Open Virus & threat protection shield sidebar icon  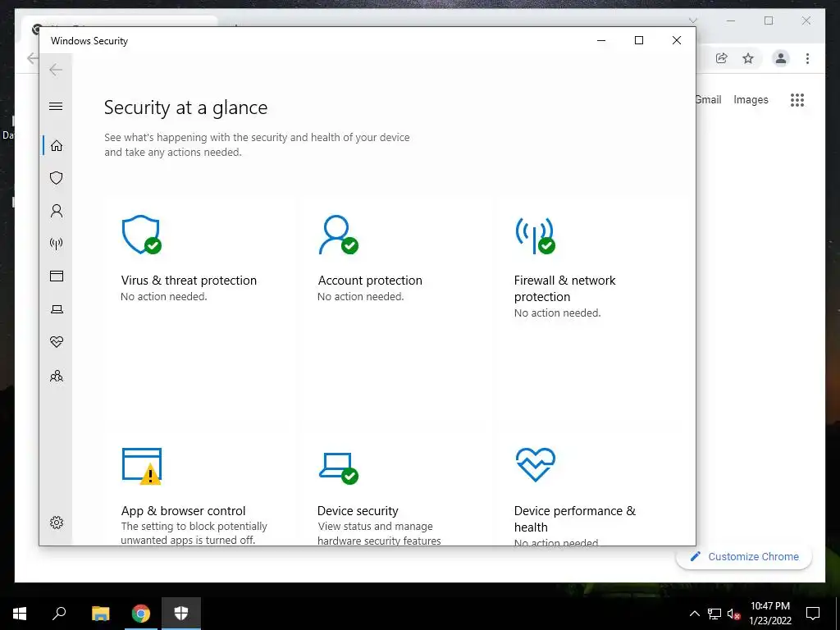coord(57,178)
